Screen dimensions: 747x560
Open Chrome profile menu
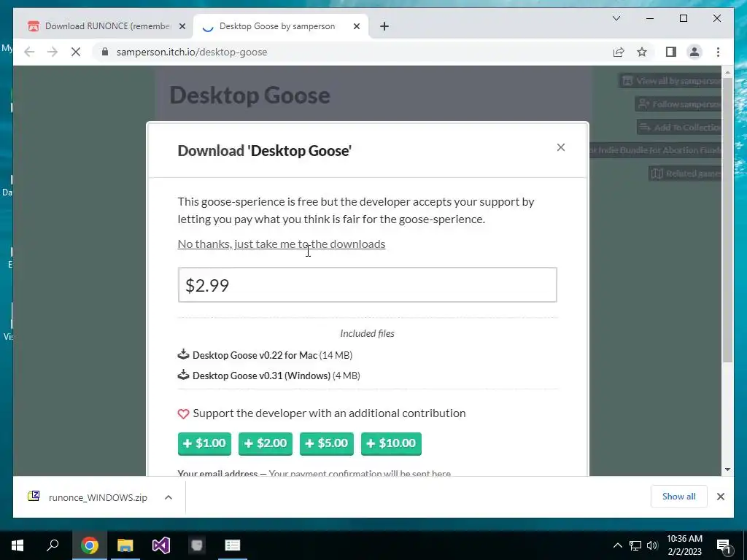coord(694,52)
